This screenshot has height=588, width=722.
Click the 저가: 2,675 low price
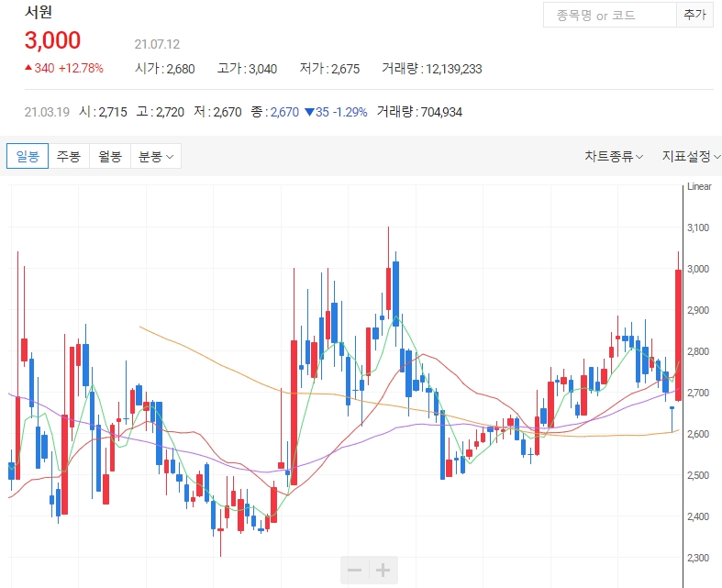(329, 69)
